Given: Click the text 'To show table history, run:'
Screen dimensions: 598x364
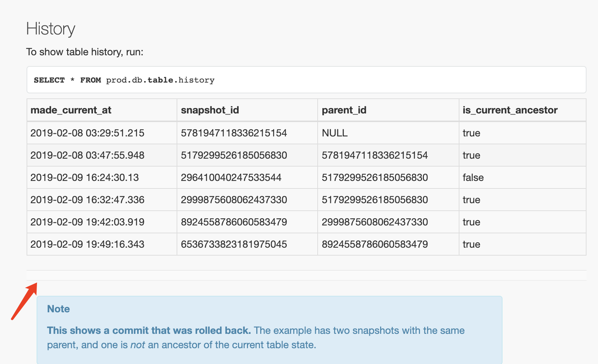Looking at the screenshot, I should click(x=85, y=52).
